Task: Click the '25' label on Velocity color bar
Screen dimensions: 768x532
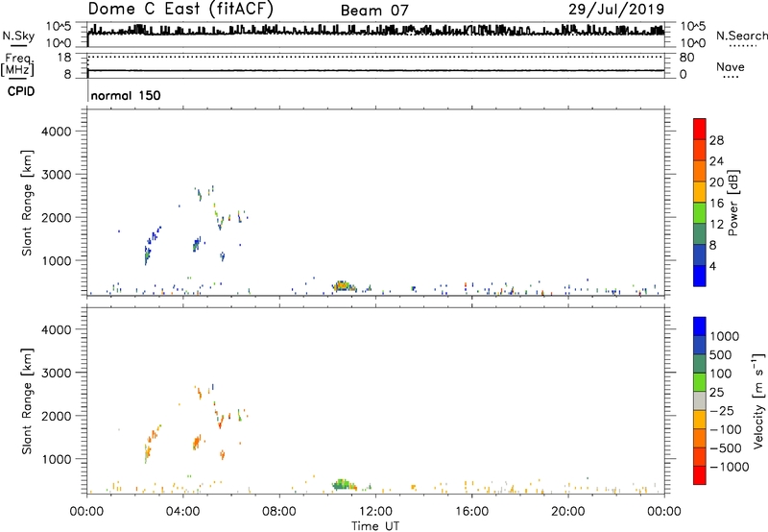Action: [x=716, y=392]
